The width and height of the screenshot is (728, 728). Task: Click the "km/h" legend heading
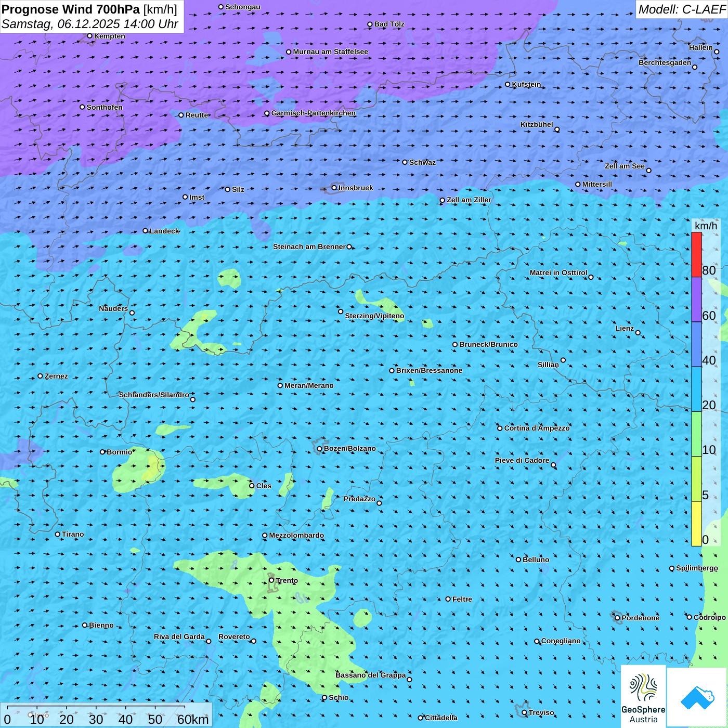pos(706,226)
